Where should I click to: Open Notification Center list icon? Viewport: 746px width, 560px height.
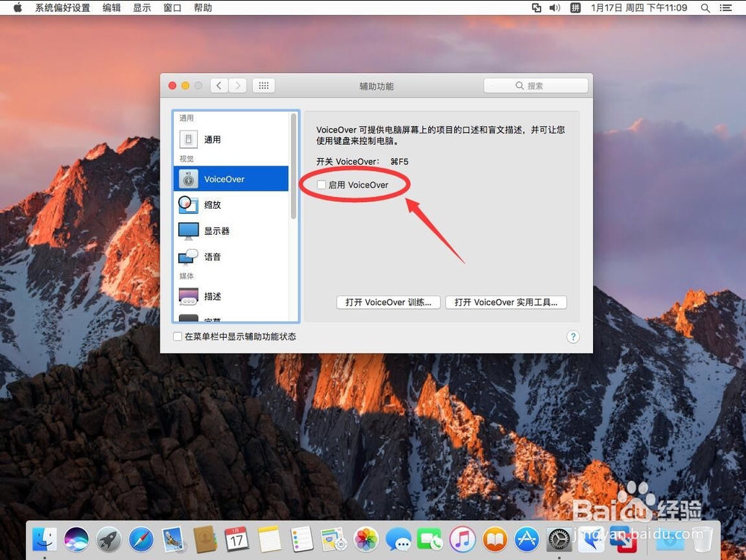coord(726,7)
